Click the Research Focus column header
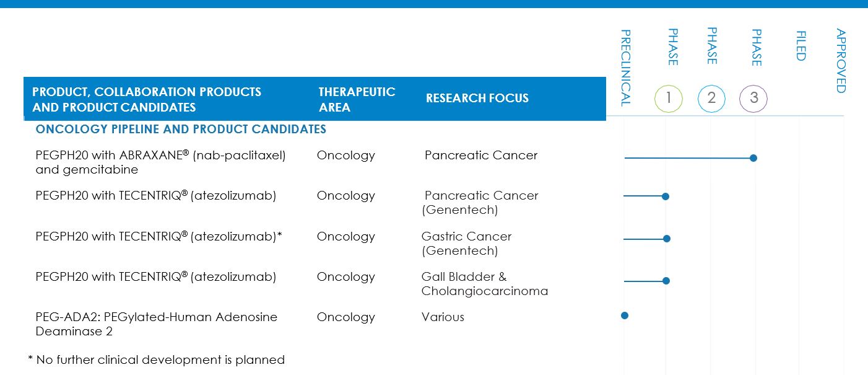The height and width of the screenshot is (375, 868). click(x=477, y=98)
